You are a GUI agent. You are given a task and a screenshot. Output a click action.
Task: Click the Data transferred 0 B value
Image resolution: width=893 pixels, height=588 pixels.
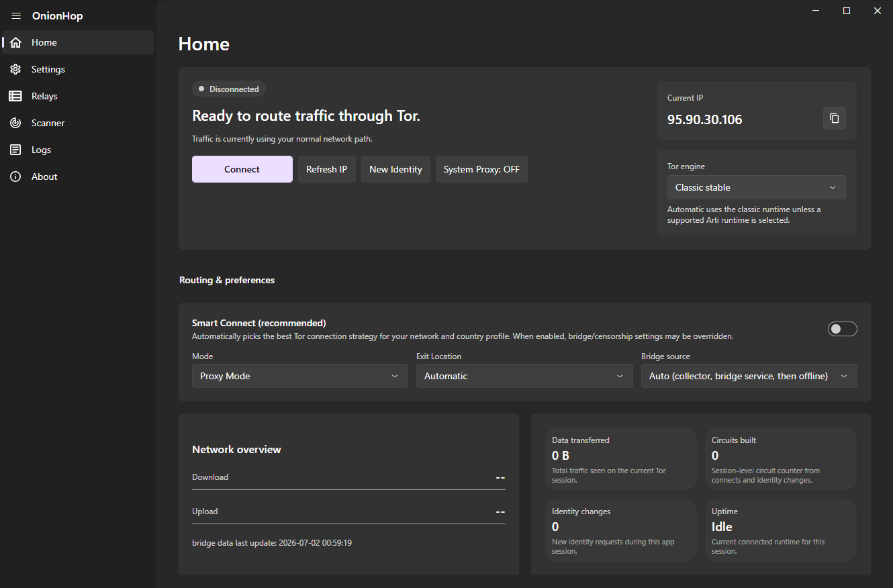point(561,456)
